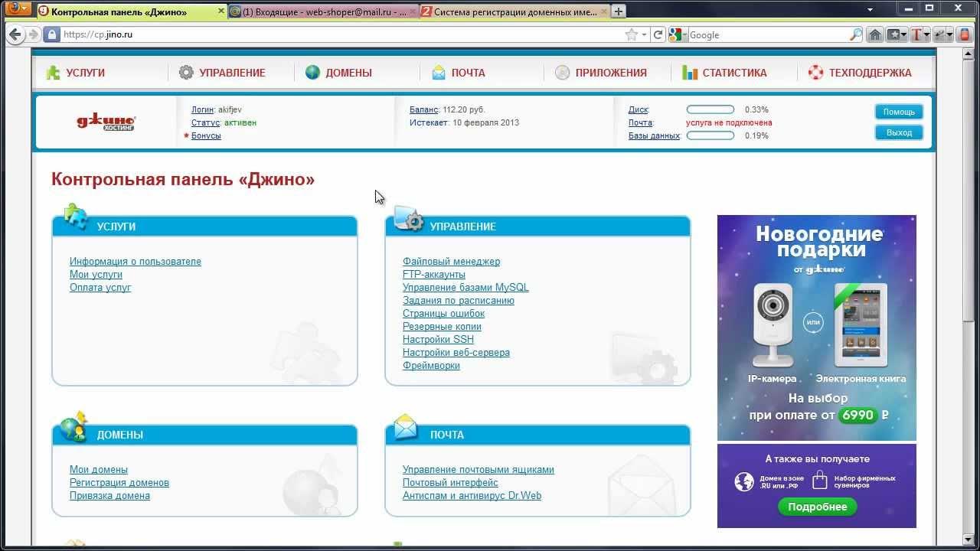The height and width of the screenshot is (551, 980).
Task: Open Управление почтовыми ящиками link
Action: coord(479,469)
